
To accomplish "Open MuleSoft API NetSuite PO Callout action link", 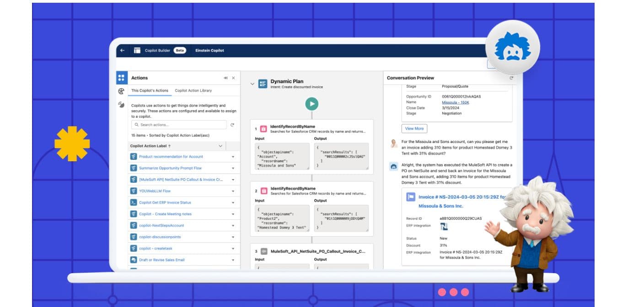I will [181, 180].
